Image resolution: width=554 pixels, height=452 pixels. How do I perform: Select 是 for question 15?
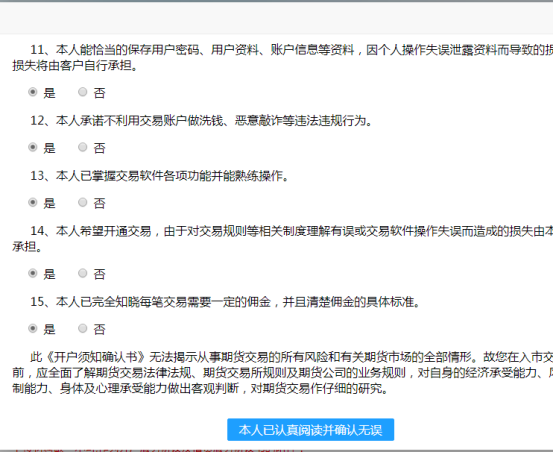33,328
